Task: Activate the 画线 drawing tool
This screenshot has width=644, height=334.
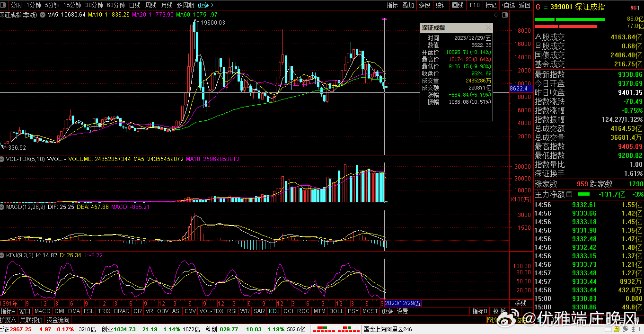Action: (458, 5)
